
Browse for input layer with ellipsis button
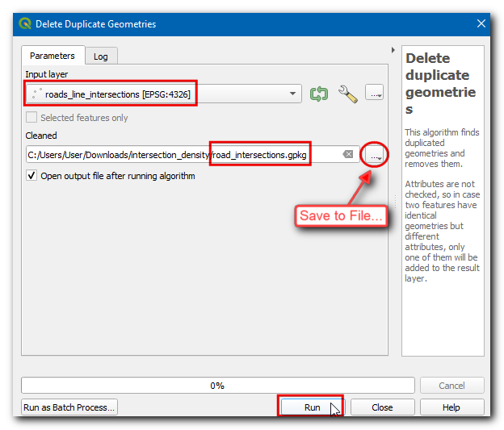click(374, 94)
